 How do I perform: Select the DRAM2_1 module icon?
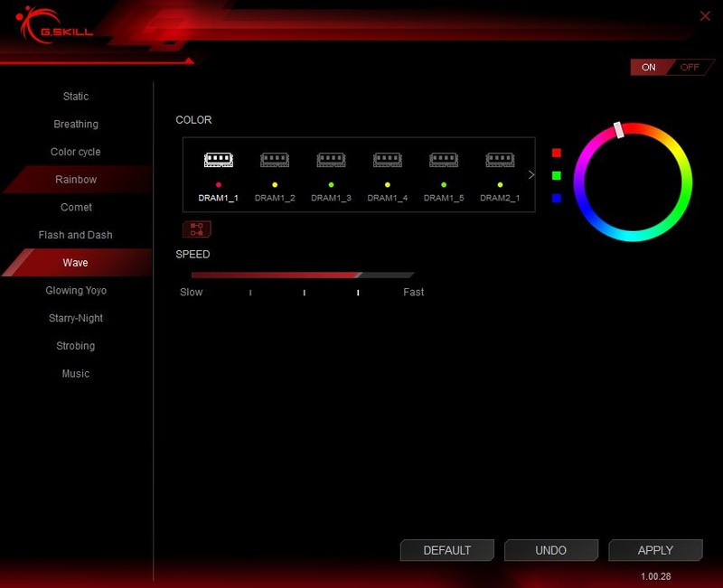click(501, 160)
